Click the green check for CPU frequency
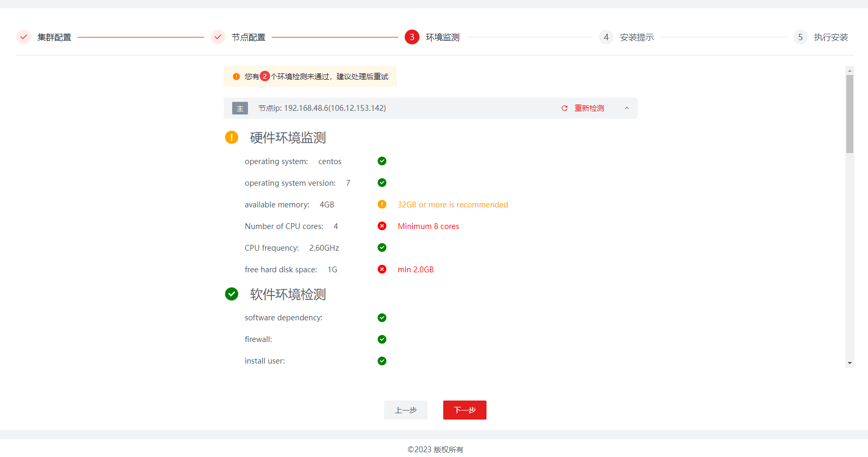Viewport: 868px width, 457px height. pos(382,247)
